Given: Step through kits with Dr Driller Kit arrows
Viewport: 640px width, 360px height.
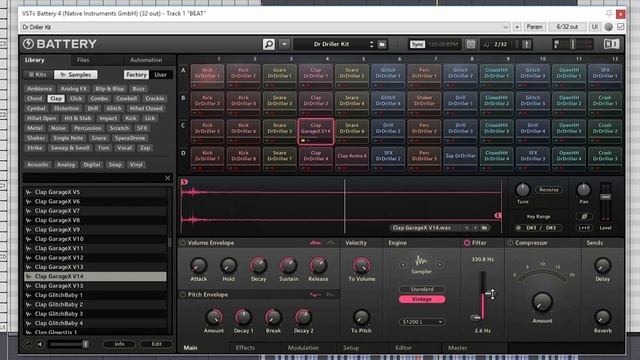Looking at the screenshot, I should pyautogui.click(x=371, y=44).
